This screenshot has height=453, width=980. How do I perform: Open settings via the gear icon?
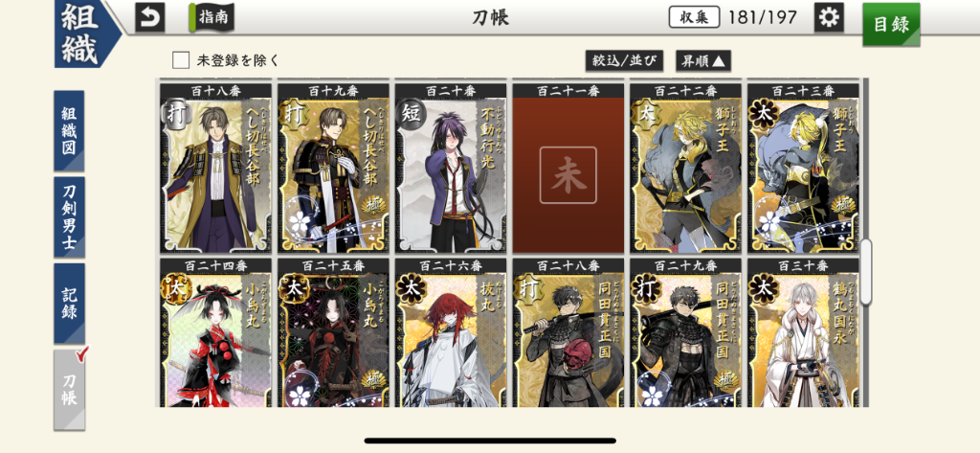pyautogui.click(x=829, y=17)
